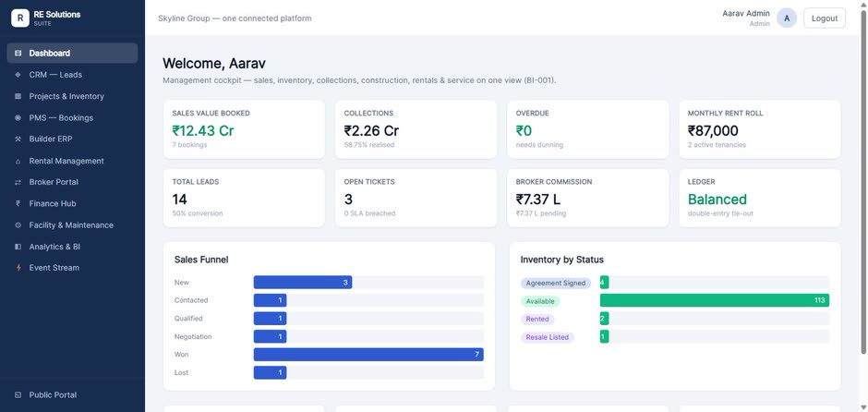
Task: Select Rental Management in sidebar
Action: [72, 161]
